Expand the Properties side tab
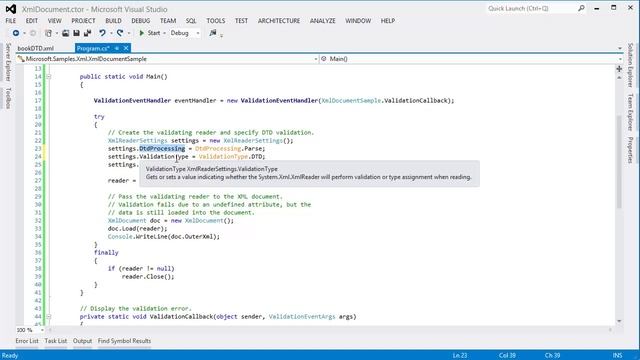The width and height of the screenshot is (640, 360). tap(631, 150)
